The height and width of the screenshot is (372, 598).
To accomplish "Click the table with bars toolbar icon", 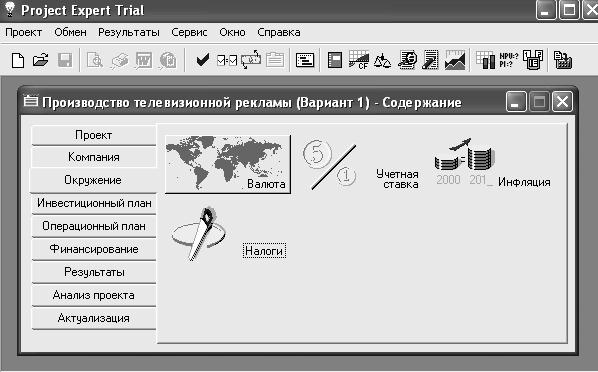I will pos(485,60).
